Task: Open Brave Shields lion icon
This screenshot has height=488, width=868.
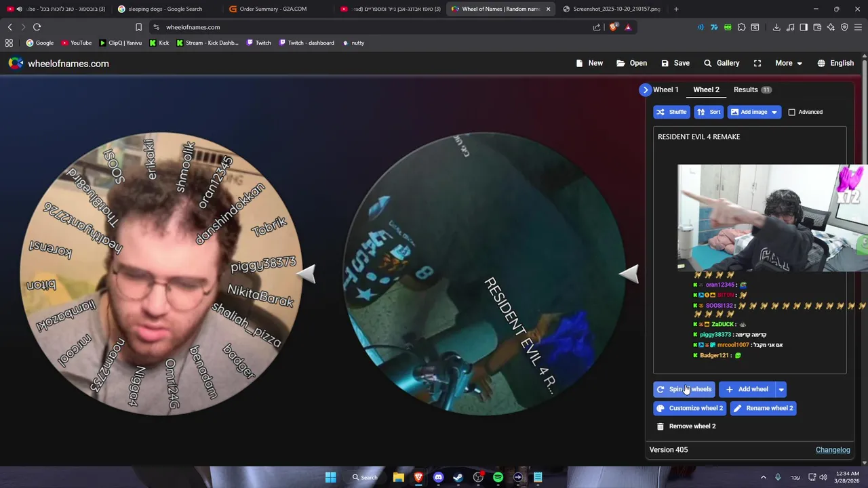Action: tap(614, 27)
